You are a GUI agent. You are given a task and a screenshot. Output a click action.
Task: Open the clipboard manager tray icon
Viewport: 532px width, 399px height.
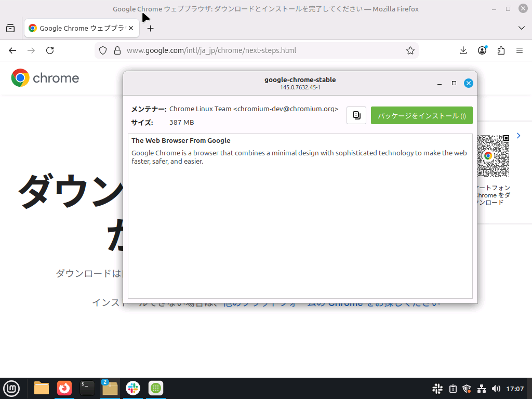pos(453,389)
